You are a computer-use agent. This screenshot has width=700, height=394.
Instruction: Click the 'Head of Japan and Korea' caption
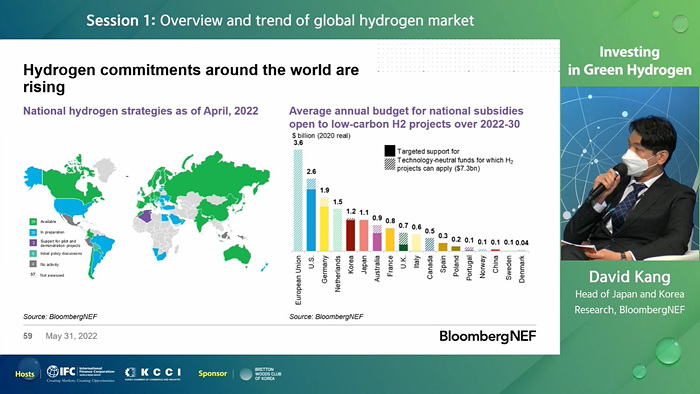point(629,294)
